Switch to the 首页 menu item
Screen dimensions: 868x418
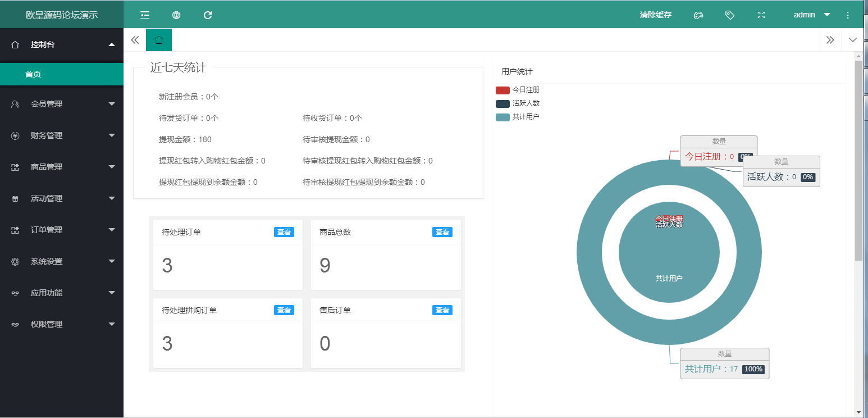click(x=62, y=74)
